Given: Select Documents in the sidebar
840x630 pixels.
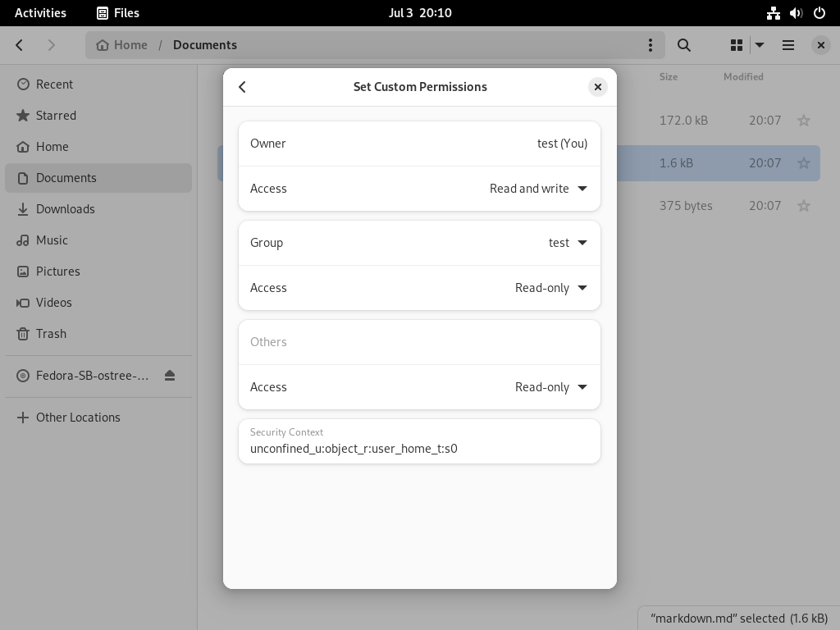Looking at the screenshot, I should [x=98, y=178].
